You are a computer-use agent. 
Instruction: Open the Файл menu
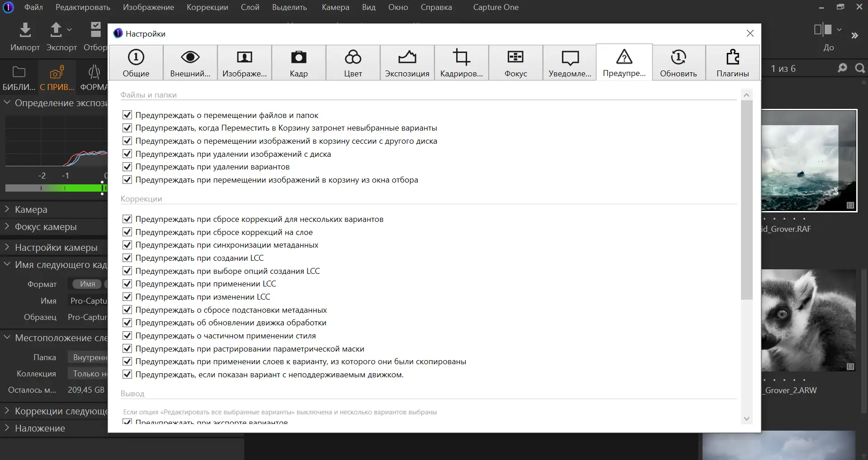(x=33, y=7)
